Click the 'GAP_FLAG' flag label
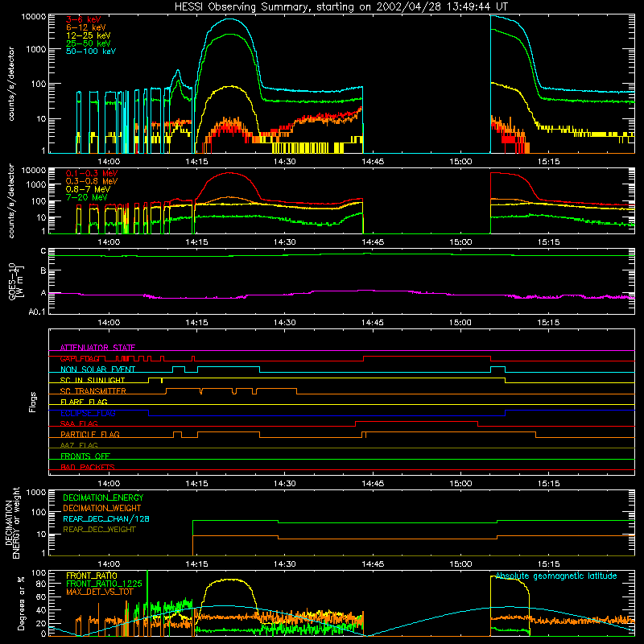Screen dimensions: 644x644 [79, 358]
